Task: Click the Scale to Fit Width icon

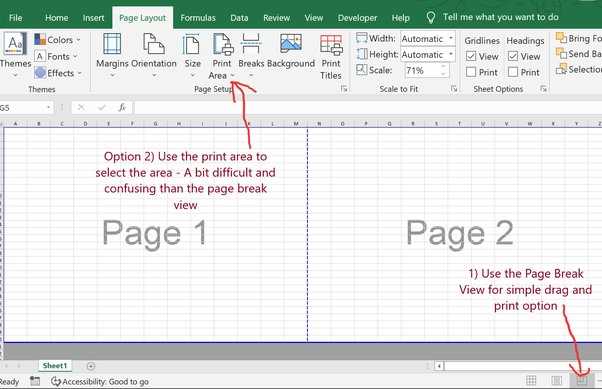Action: (x=361, y=38)
